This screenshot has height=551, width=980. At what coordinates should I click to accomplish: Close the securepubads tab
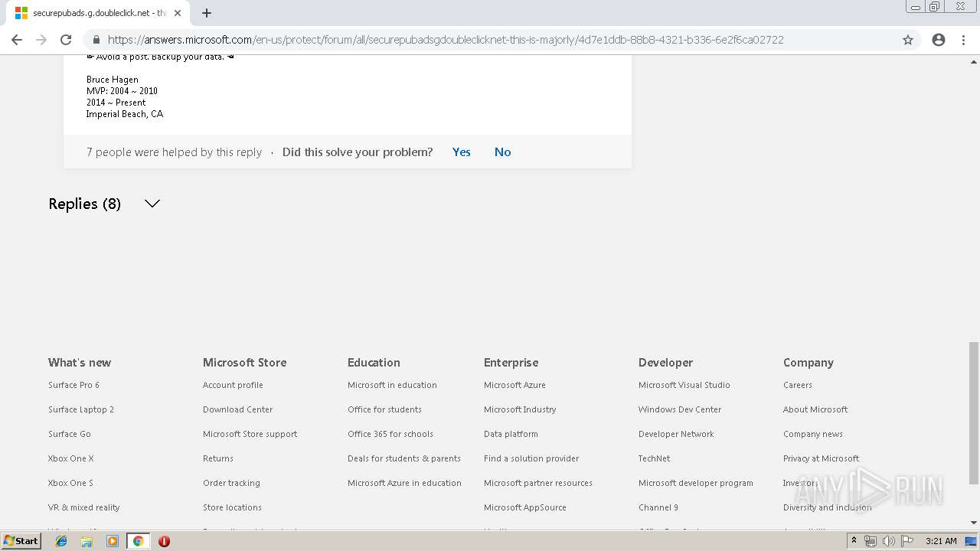[x=178, y=13]
